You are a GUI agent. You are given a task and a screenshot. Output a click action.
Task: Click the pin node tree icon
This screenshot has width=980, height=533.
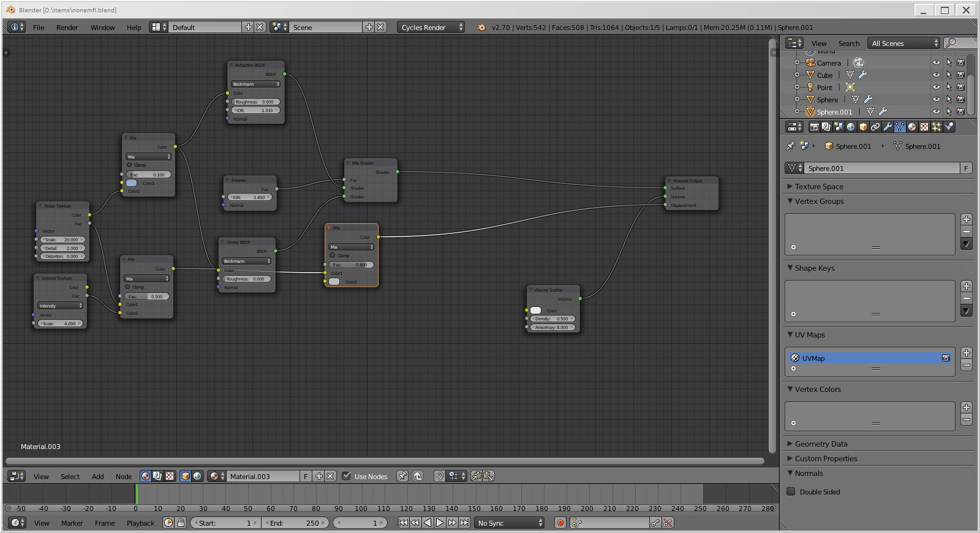402,476
